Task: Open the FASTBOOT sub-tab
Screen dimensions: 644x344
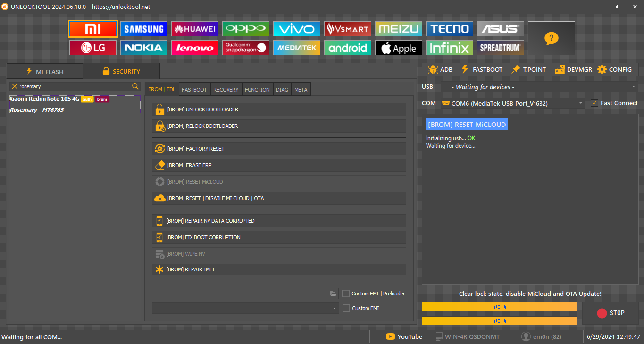Action: tap(194, 89)
